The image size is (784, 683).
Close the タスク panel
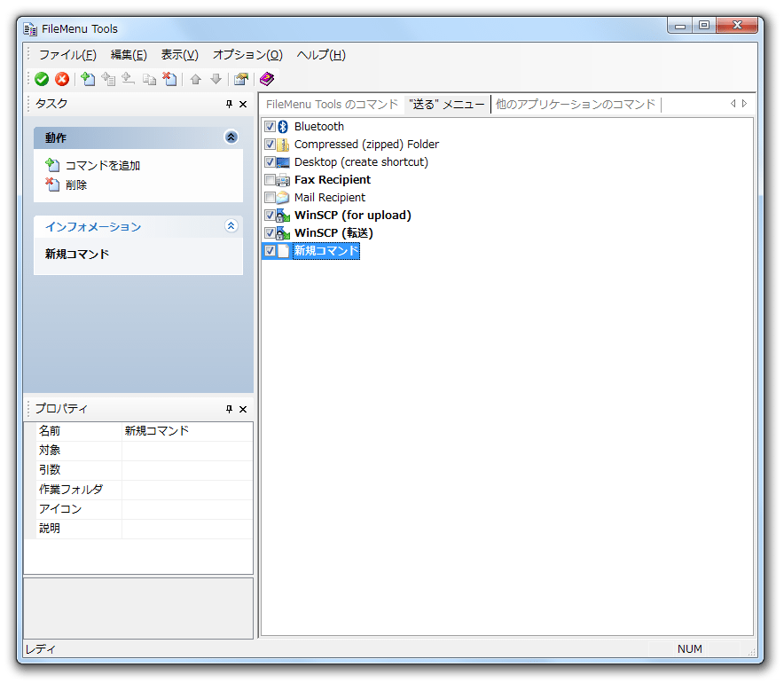(243, 104)
